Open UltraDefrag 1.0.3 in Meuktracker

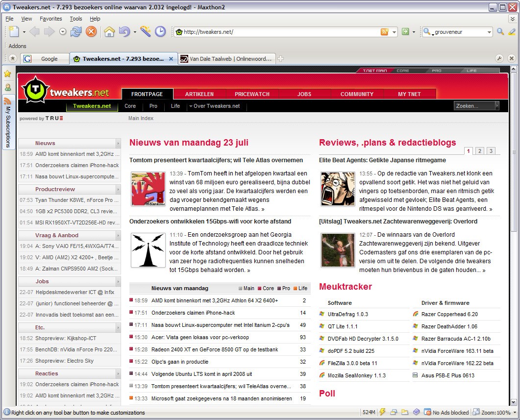348,314
